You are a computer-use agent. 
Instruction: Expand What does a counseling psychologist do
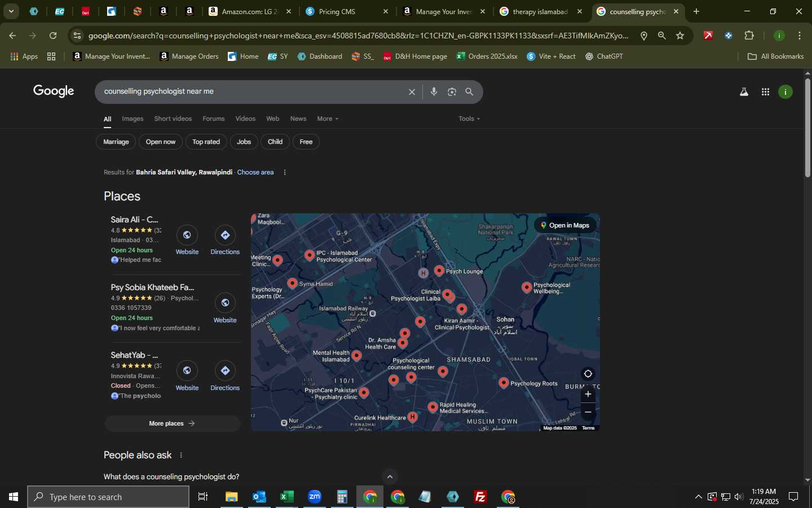(171, 476)
